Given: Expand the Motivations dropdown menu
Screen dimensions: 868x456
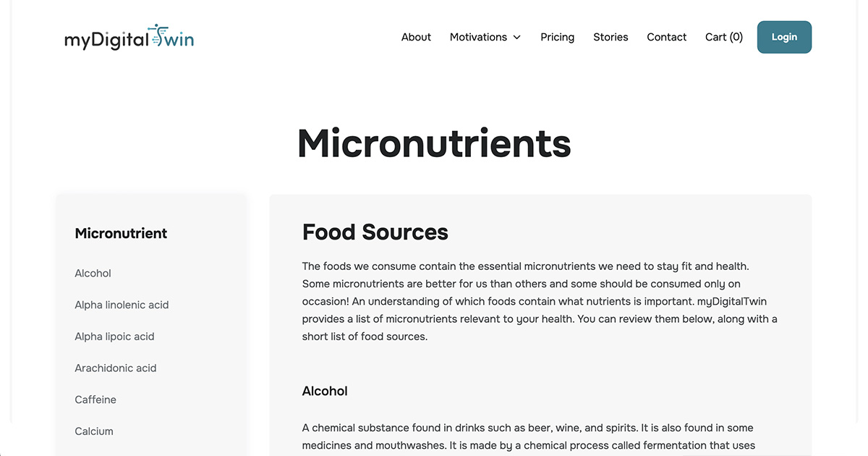Looking at the screenshot, I should coord(478,37).
